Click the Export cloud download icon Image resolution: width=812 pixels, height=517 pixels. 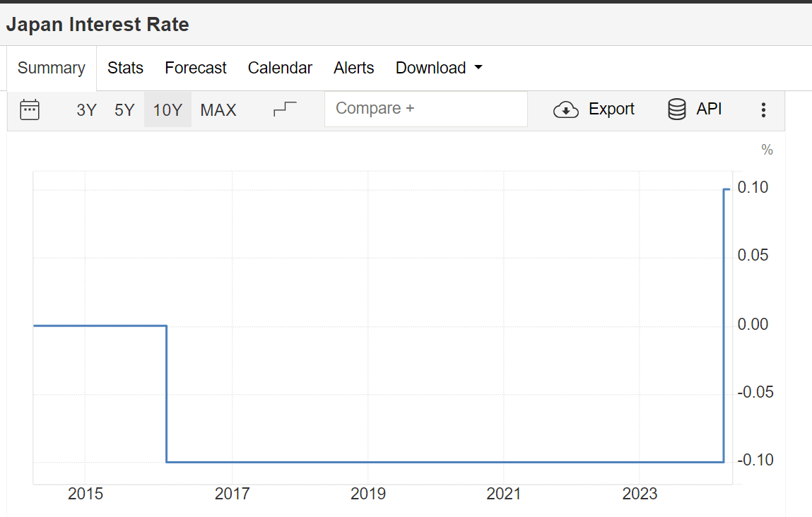[565, 109]
